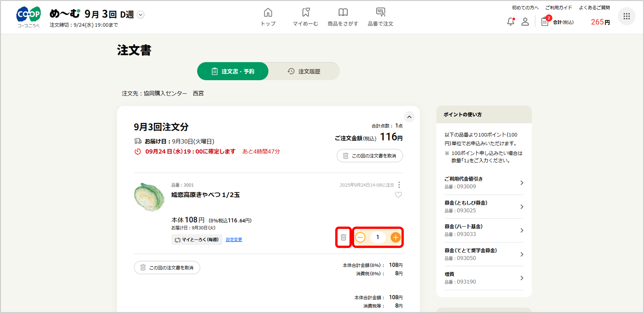Delete cabbage item with trash icon
Image resolution: width=644 pixels, height=313 pixels.
click(x=343, y=237)
